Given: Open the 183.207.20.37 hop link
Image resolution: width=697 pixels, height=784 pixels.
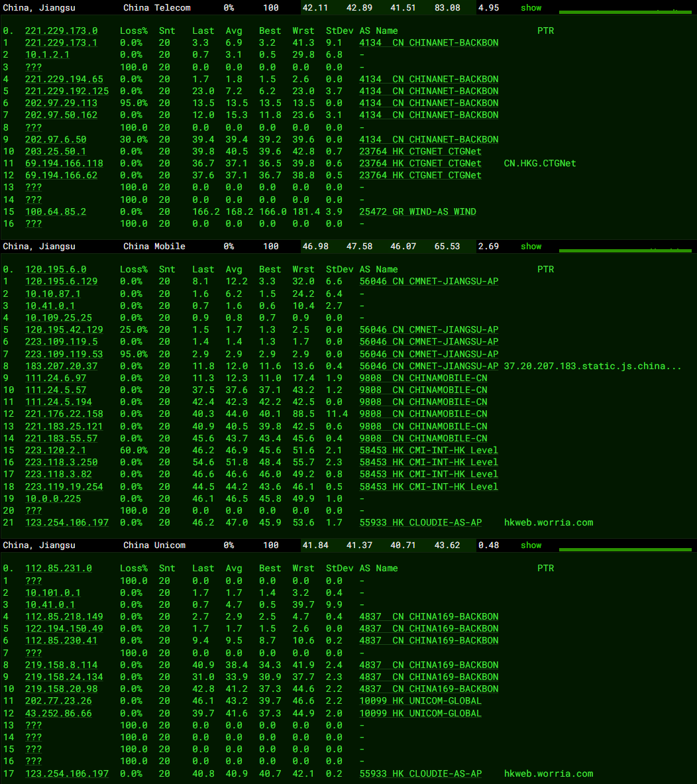Looking at the screenshot, I should [61, 366].
